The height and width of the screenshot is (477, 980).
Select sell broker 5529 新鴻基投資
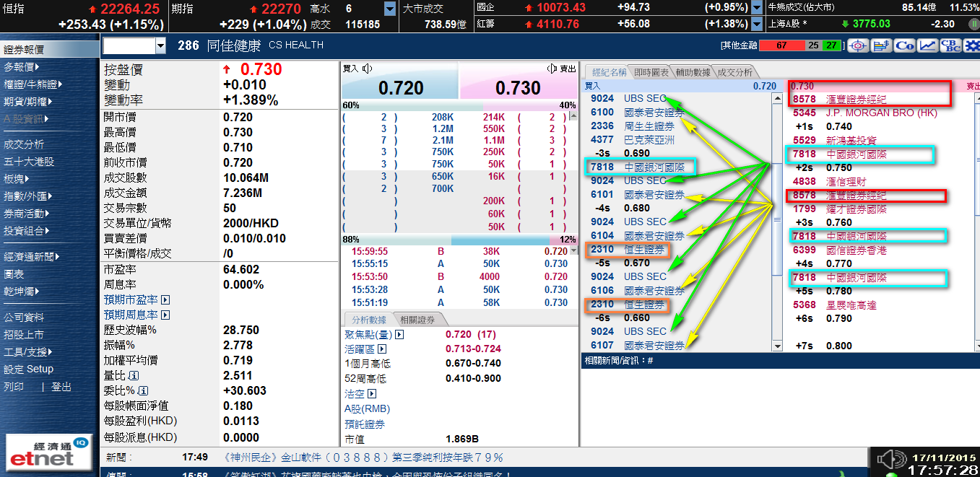834,140
